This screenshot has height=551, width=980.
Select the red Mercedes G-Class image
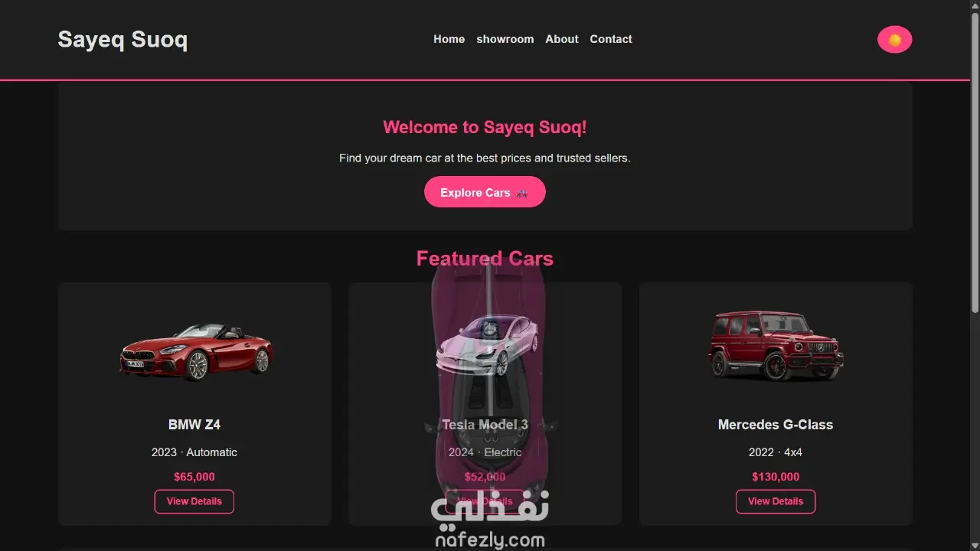pos(776,345)
